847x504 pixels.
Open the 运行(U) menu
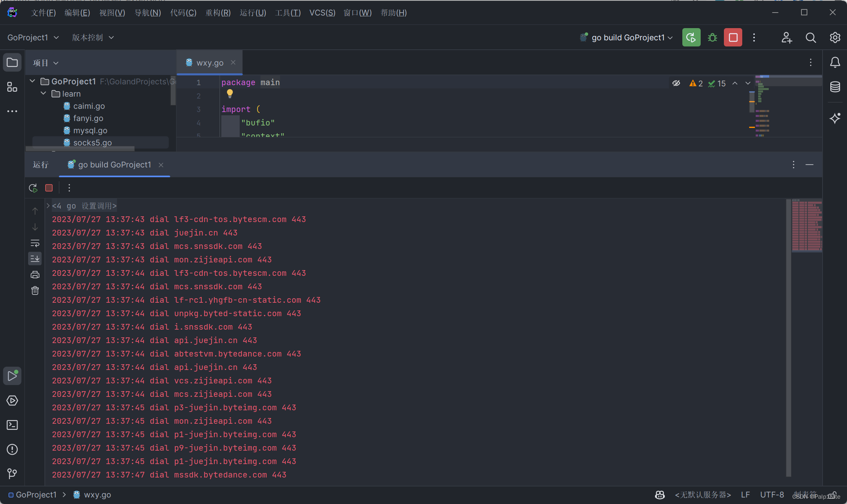(x=253, y=13)
